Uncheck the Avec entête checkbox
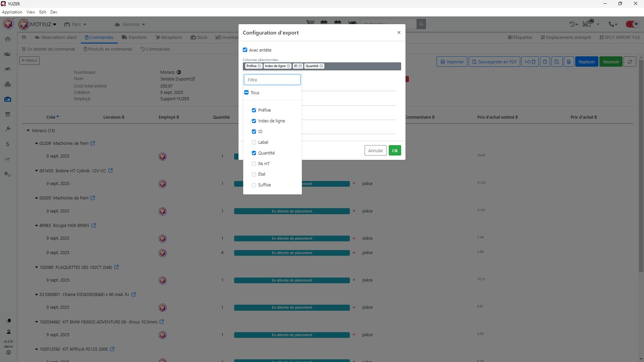 point(245,50)
